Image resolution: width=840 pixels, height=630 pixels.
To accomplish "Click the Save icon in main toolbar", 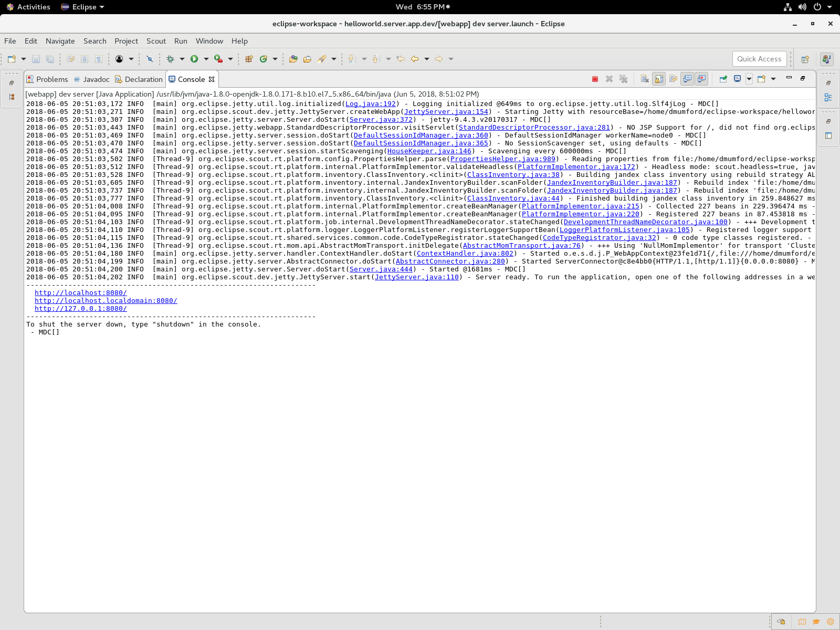I will [36, 59].
